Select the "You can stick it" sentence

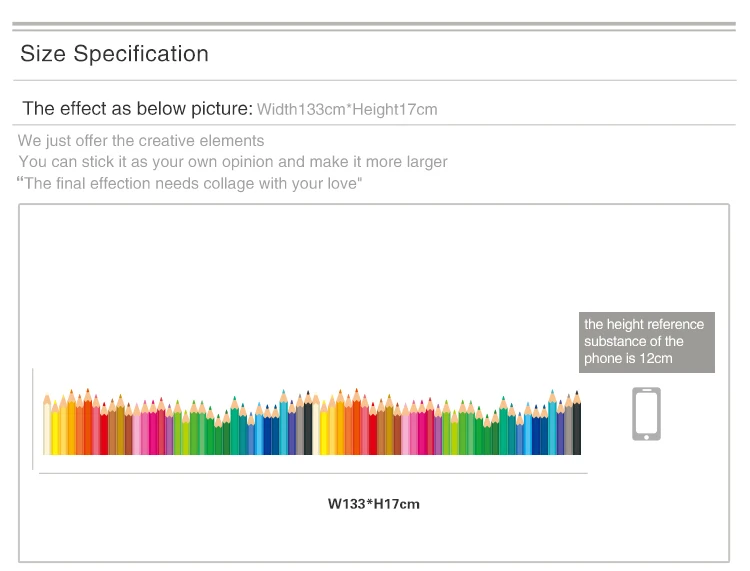(x=233, y=161)
